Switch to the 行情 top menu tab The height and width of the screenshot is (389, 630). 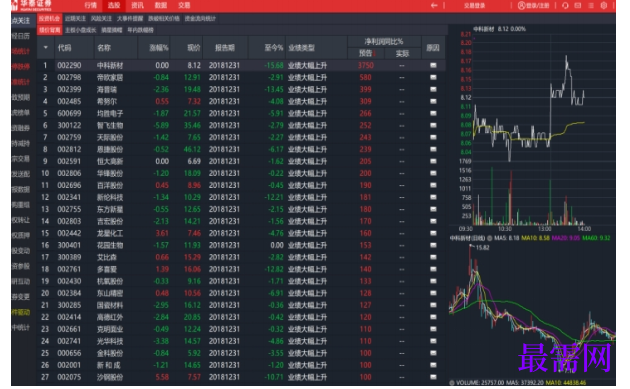91,5
